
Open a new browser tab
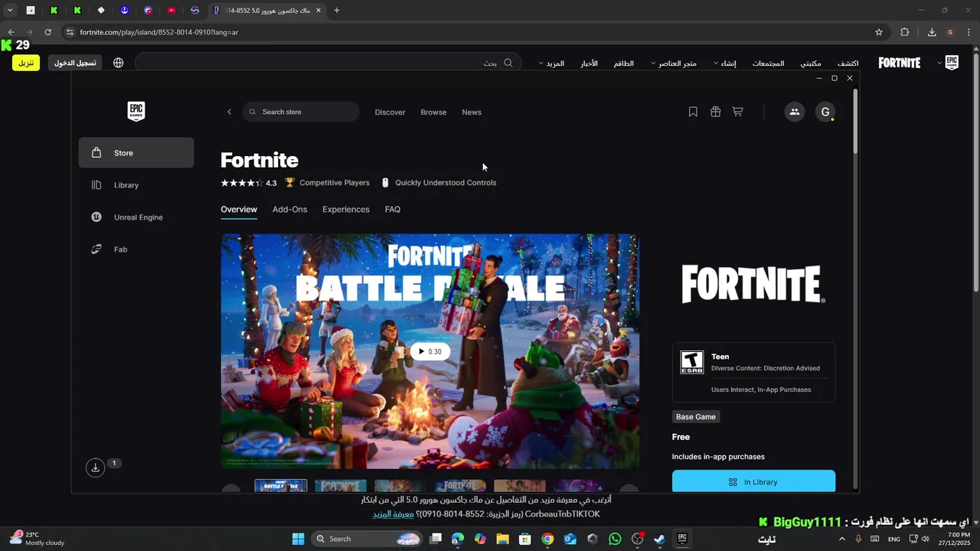point(337,10)
